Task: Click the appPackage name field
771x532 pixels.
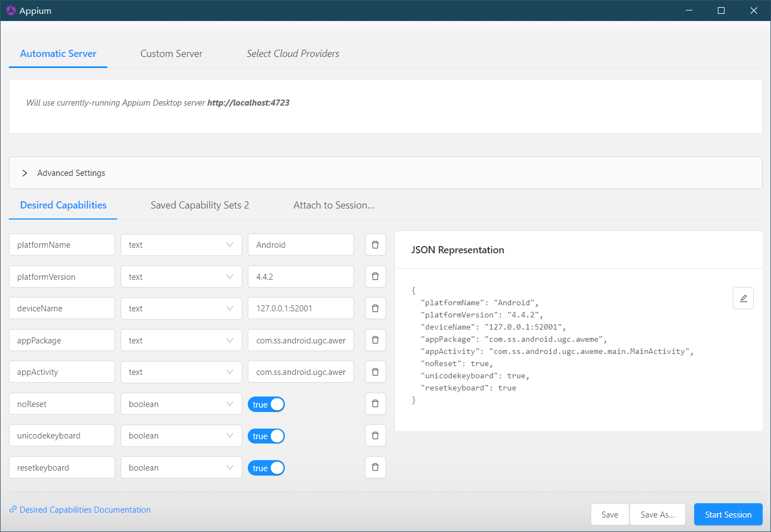Action: pyautogui.click(x=62, y=340)
